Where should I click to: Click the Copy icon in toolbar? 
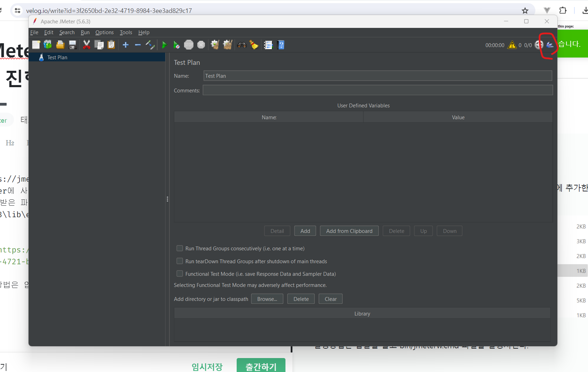tap(99, 45)
